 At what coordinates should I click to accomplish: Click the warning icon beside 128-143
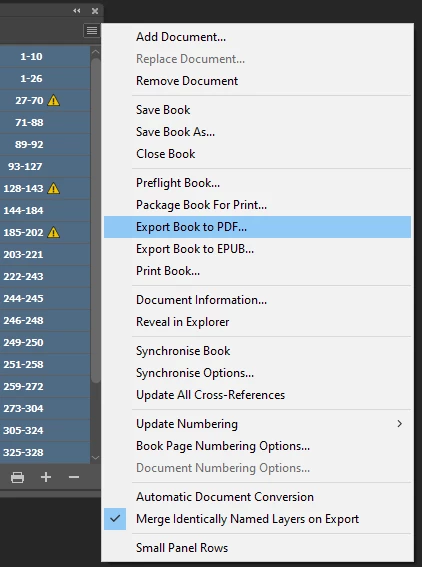(54, 188)
